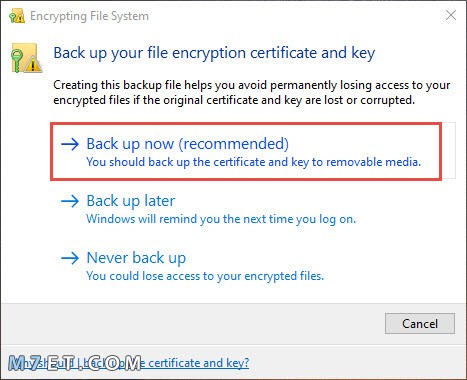
Task: Click the Encrypting File System title text
Action: (89, 16)
